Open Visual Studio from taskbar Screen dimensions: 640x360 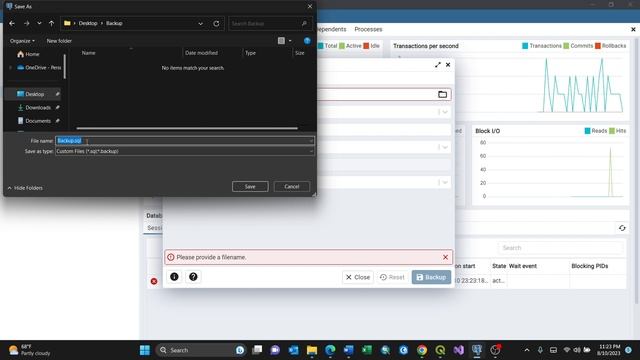pos(459,350)
